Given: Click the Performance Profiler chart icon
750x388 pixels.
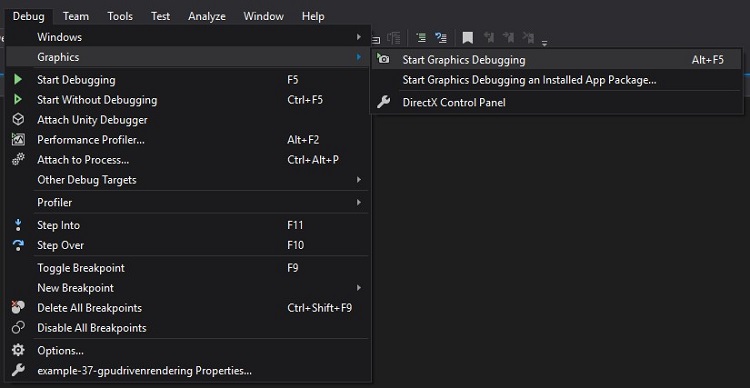Looking at the screenshot, I should pyautogui.click(x=18, y=140).
